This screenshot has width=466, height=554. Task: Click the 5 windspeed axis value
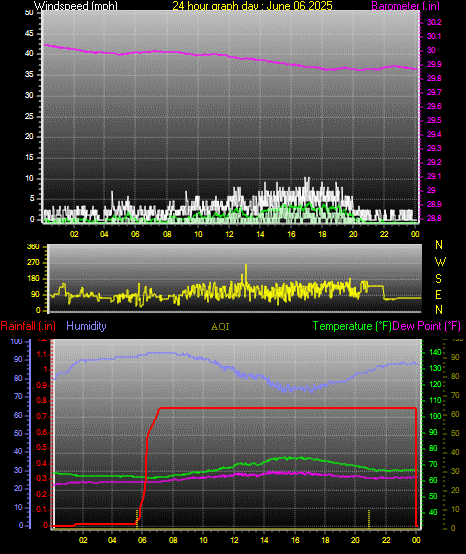32,199
